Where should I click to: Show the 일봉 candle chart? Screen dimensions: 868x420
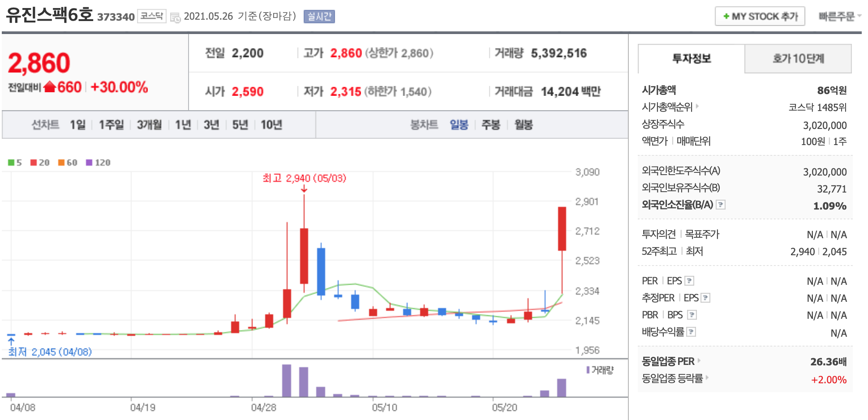459,124
